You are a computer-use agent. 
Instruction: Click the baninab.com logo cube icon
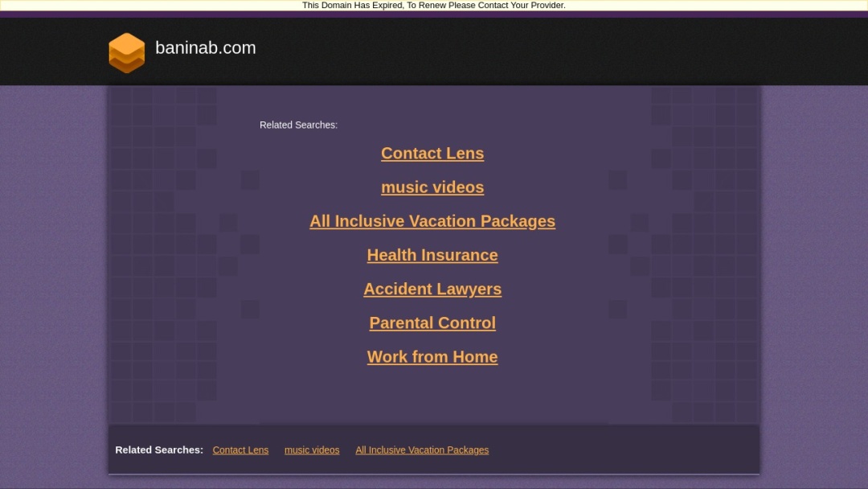coord(126,51)
